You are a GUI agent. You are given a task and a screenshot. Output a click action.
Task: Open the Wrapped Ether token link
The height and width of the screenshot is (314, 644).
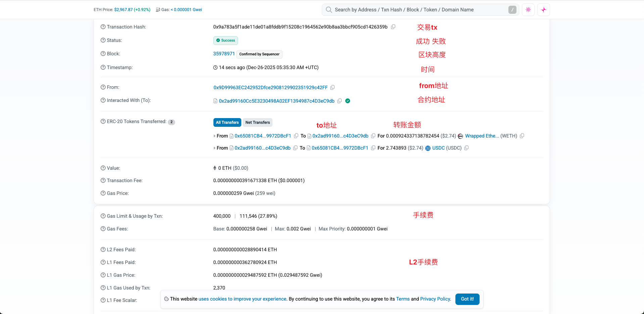[482, 136]
